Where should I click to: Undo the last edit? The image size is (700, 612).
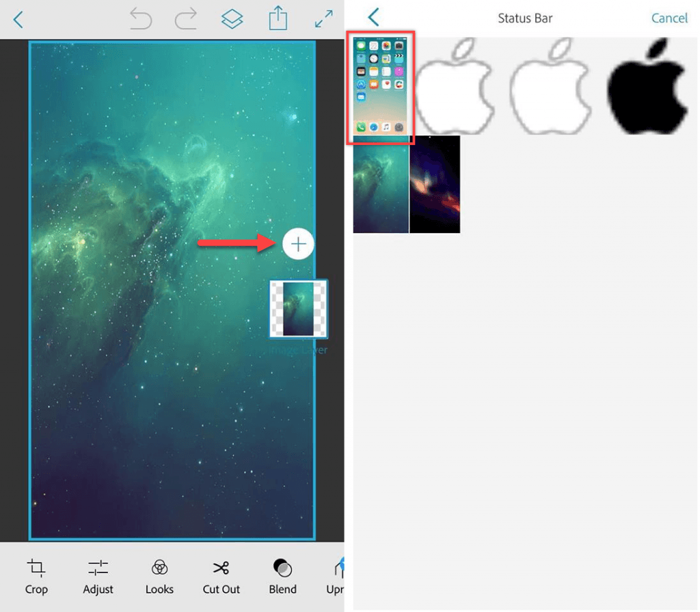point(141,20)
